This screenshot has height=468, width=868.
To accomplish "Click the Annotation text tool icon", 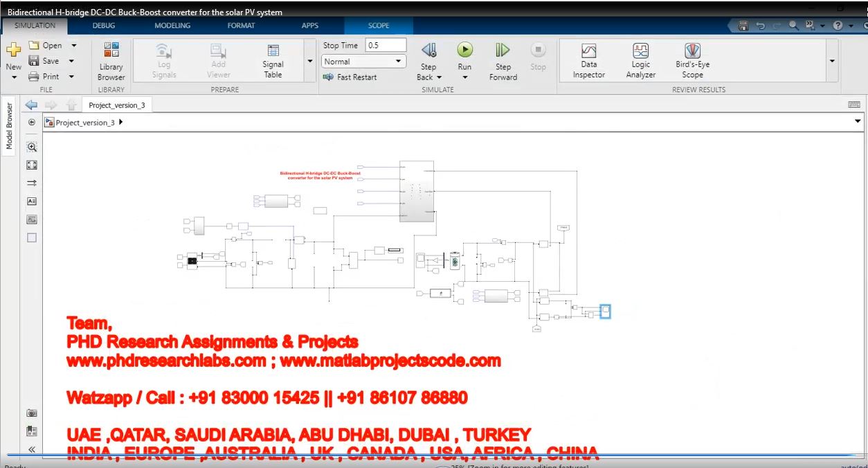I will point(31,201).
